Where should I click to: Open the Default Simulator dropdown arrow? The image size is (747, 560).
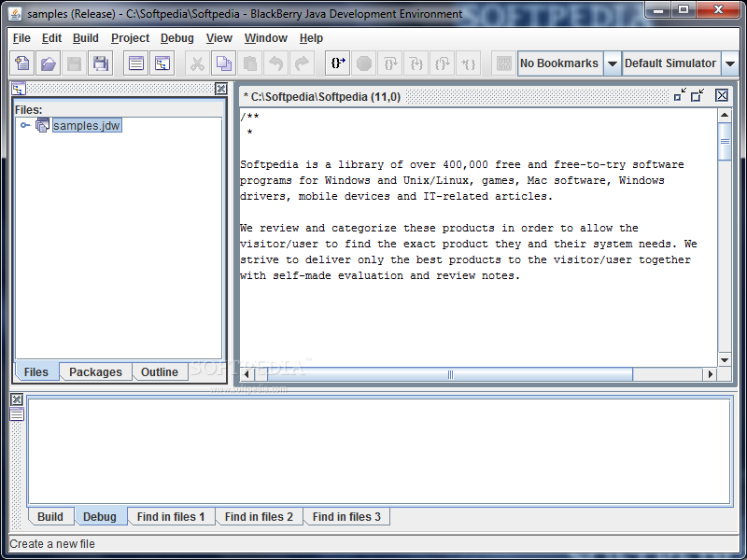tap(730, 63)
